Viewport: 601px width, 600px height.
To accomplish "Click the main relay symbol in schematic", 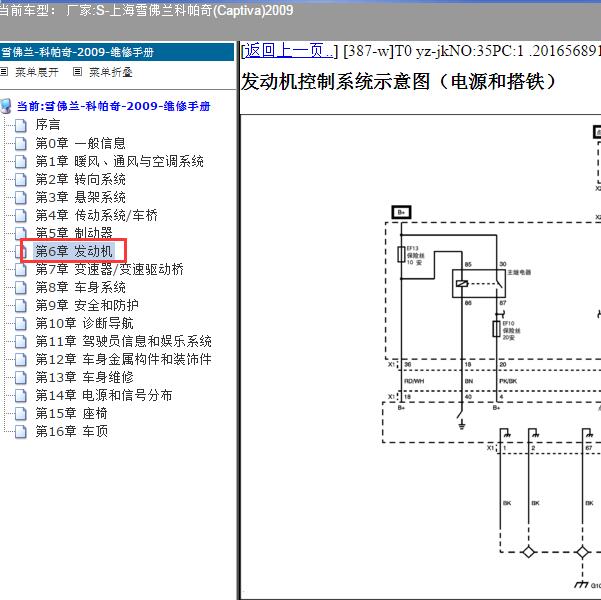I will pyautogui.click(x=479, y=284).
